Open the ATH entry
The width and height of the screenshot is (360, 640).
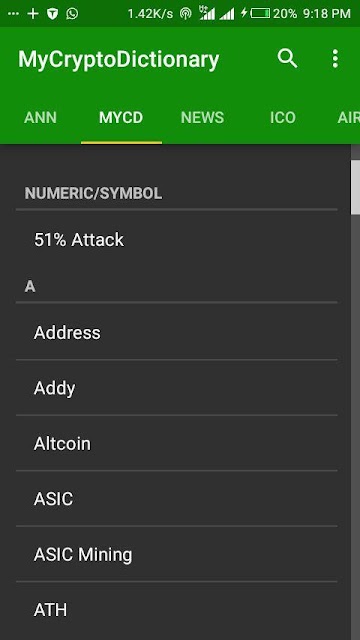(177, 610)
